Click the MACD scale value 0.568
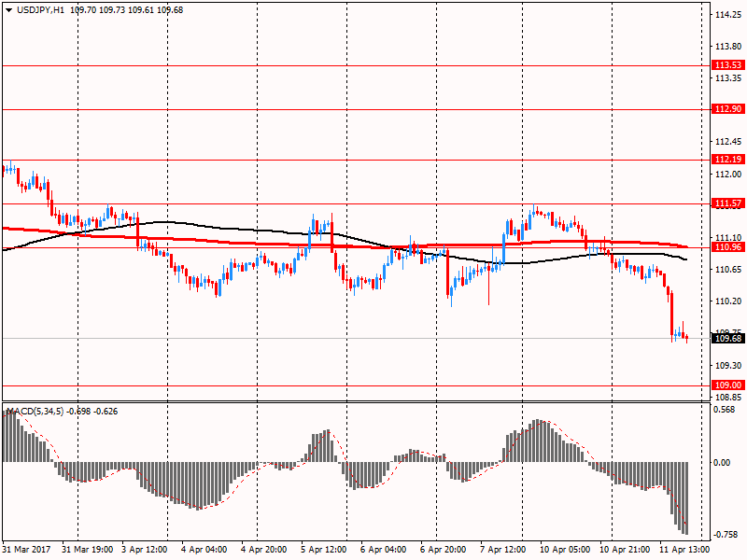Viewport: 747px width, 560px height. point(726,410)
